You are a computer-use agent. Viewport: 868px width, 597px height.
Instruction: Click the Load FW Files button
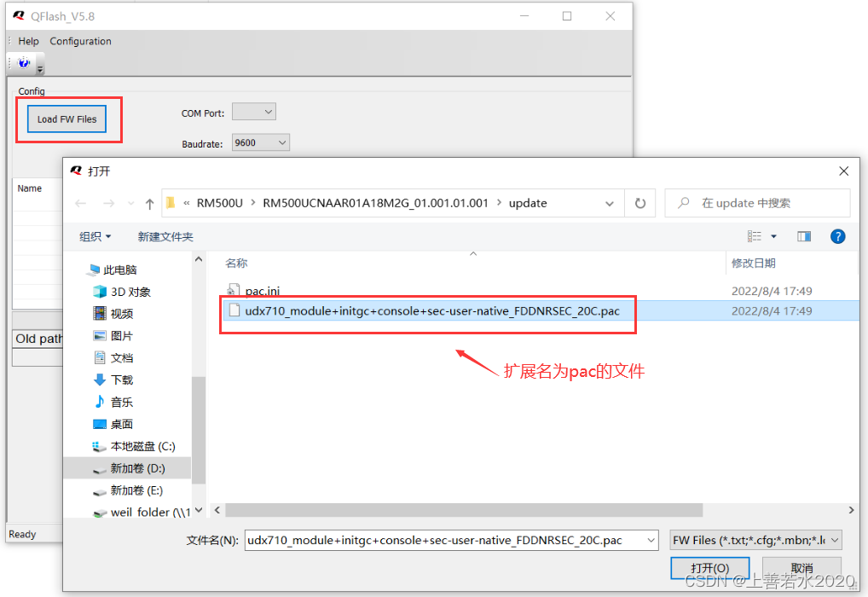67,119
